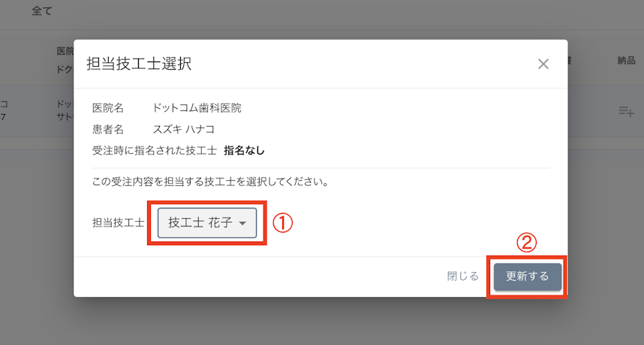Open the 技工士 花子 dropdown
This screenshot has height=345, width=644.
206,223
